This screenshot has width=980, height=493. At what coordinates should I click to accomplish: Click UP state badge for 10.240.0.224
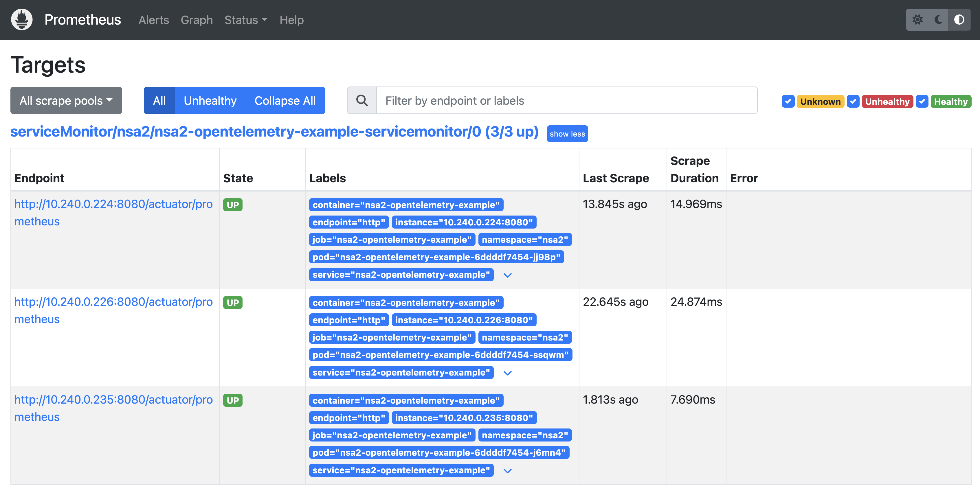click(x=233, y=205)
